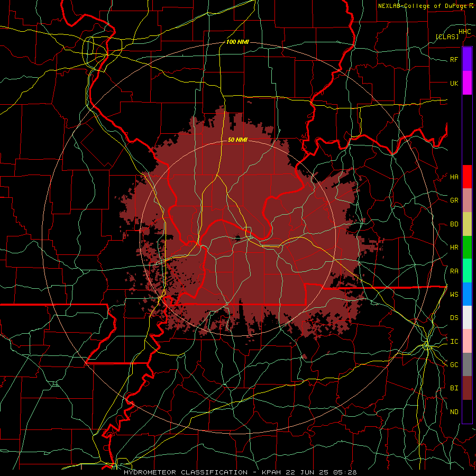476x476 pixels.
Task: Click the 'BI' legend label
Action: 454,388
